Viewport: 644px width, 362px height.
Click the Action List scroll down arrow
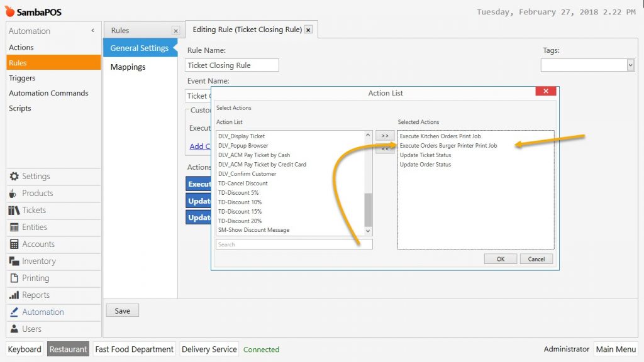pyautogui.click(x=367, y=231)
